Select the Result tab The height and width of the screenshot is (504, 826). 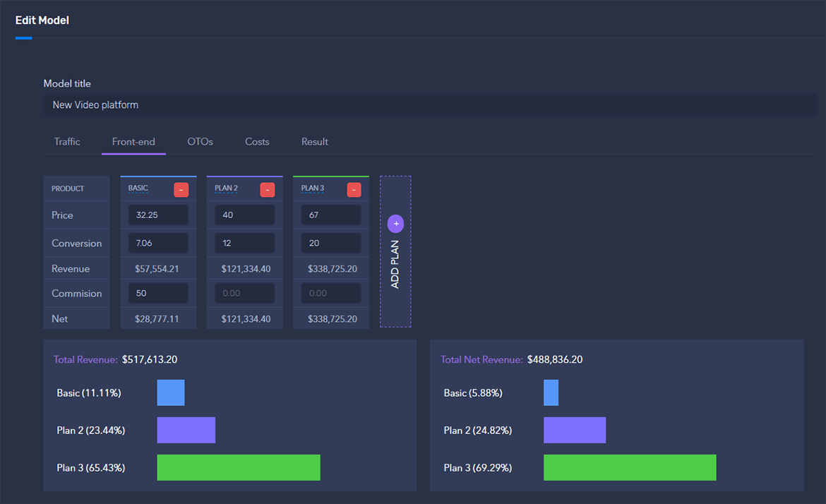pyautogui.click(x=314, y=142)
